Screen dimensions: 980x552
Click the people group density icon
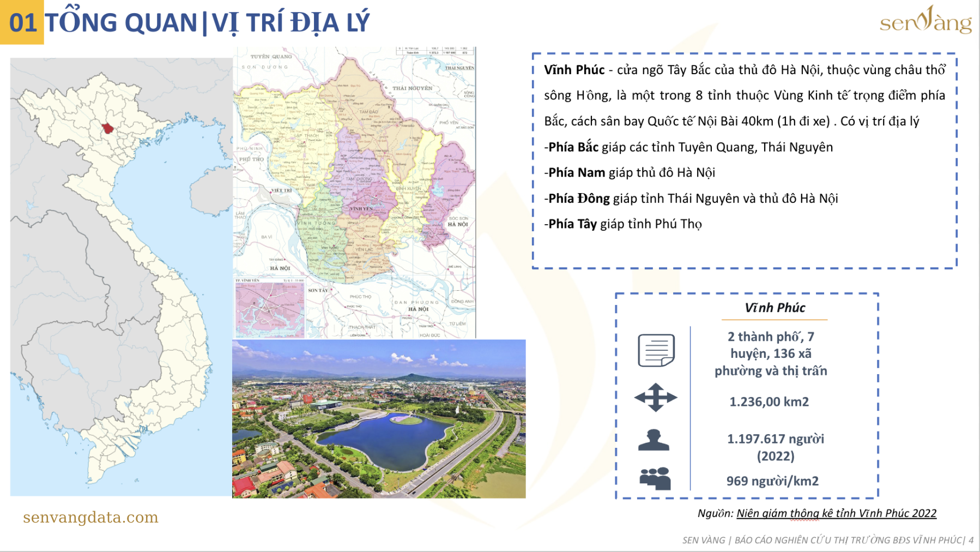point(655,478)
